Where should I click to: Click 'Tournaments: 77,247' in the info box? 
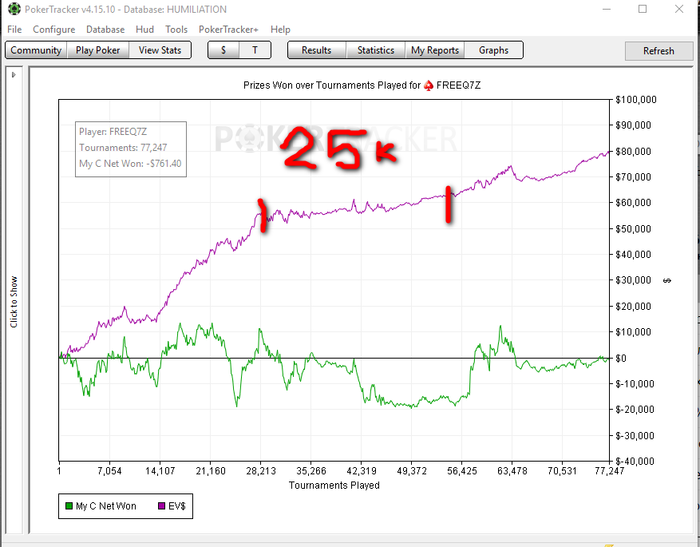point(123,147)
